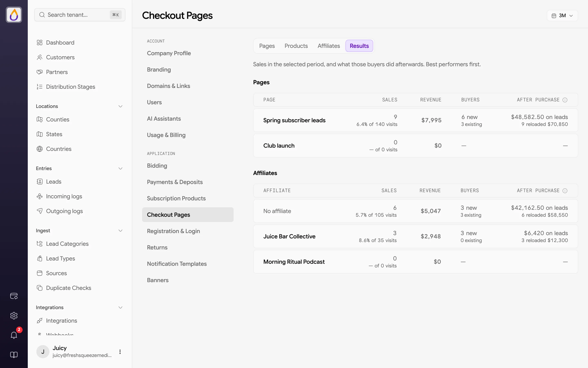Open settings gear icon in left rail
Image resolution: width=588 pixels, height=368 pixels.
click(x=14, y=316)
